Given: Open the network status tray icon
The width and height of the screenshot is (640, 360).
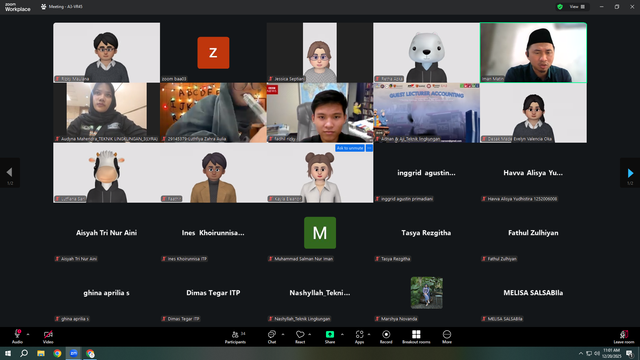Looking at the screenshot, I should [589, 353].
